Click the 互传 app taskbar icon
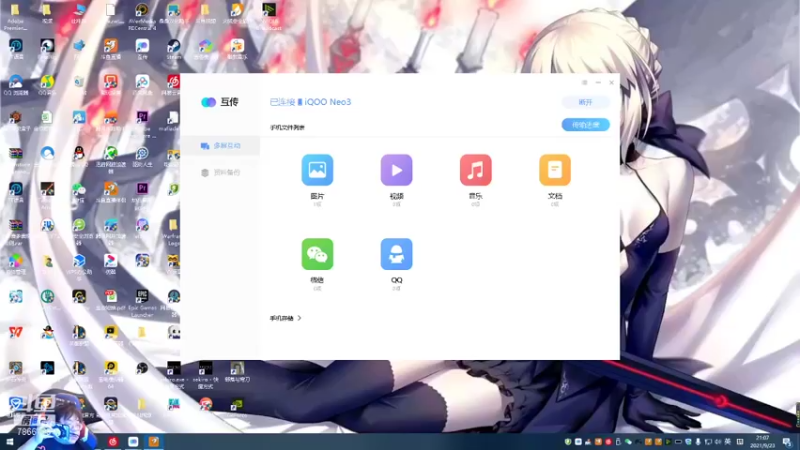Image resolution: width=800 pixels, height=450 pixels. click(x=133, y=441)
